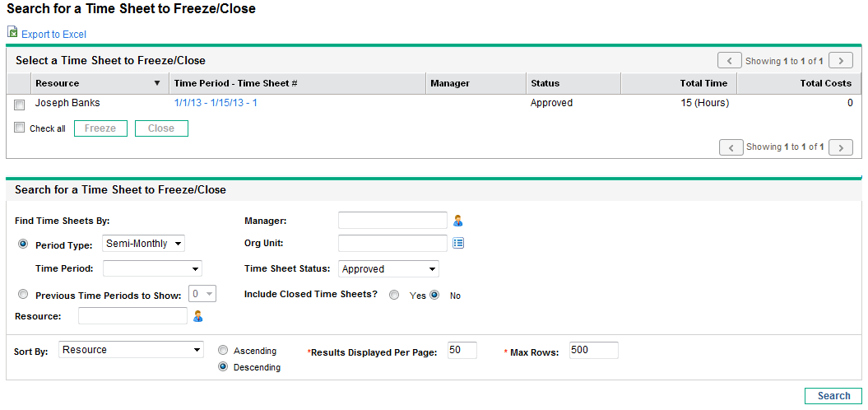
Task: Open the Resource user picker icon
Action: point(197,316)
